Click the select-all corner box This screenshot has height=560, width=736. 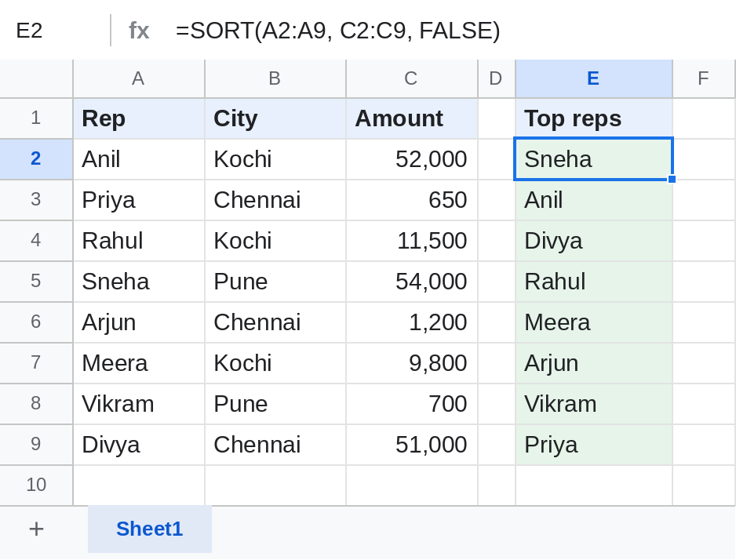click(36, 78)
